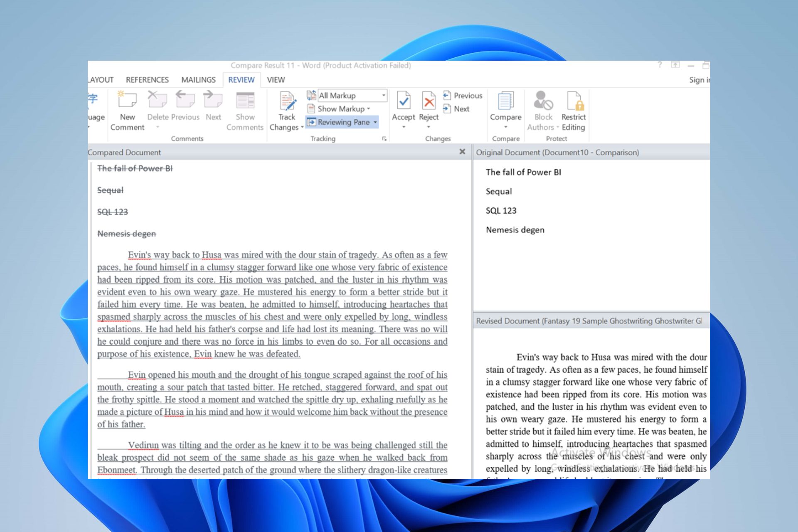This screenshot has width=798, height=532.
Task: Select the VIEW ribbon tab
Action: [x=274, y=79]
